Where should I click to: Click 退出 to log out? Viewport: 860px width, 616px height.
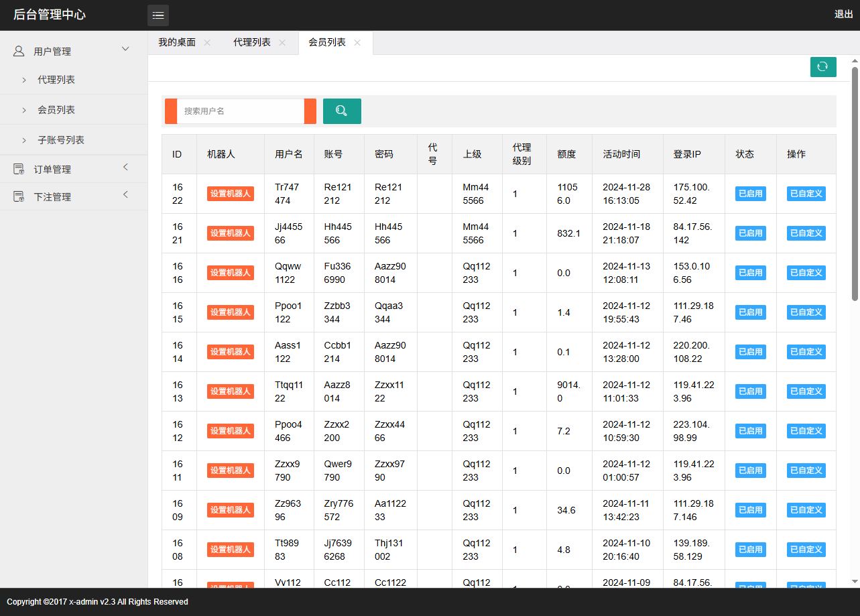point(843,14)
